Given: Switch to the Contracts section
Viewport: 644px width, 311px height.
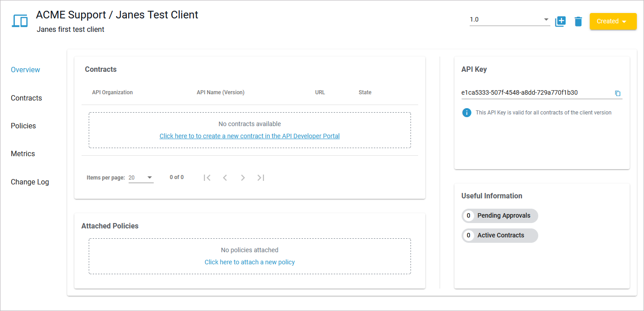Looking at the screenshot, I should point(26,98).
